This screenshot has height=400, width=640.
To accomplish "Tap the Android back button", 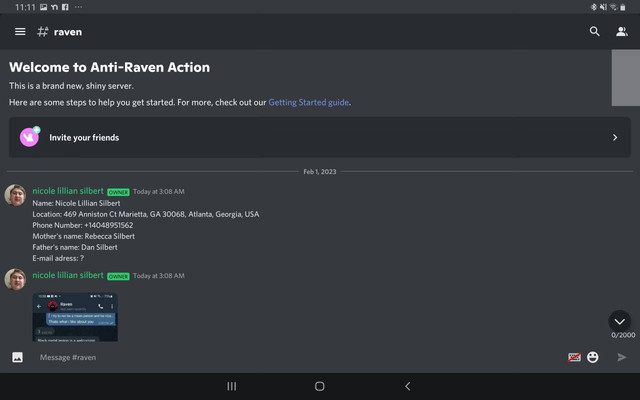I will (x=407, y=386).
